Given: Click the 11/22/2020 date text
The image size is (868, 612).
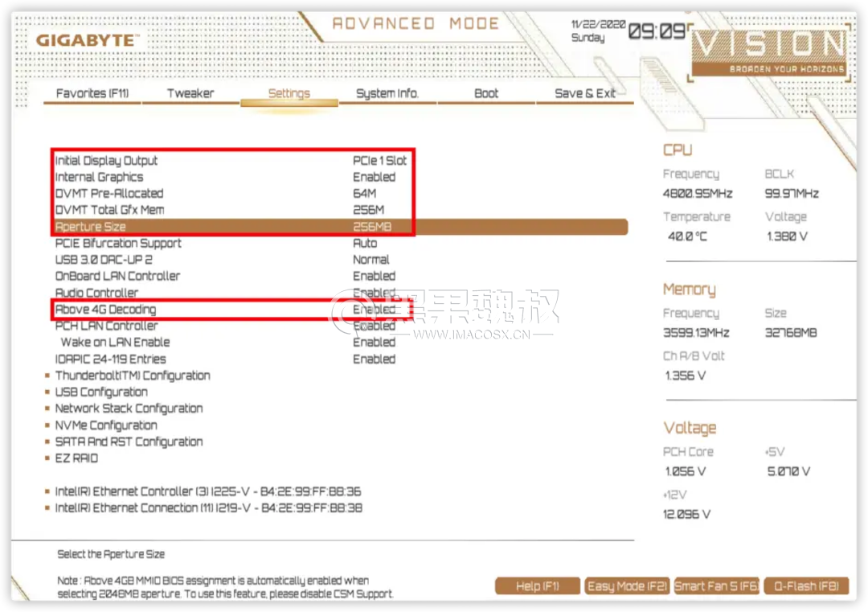Looking at the screenshot, I should coord(598,24).
